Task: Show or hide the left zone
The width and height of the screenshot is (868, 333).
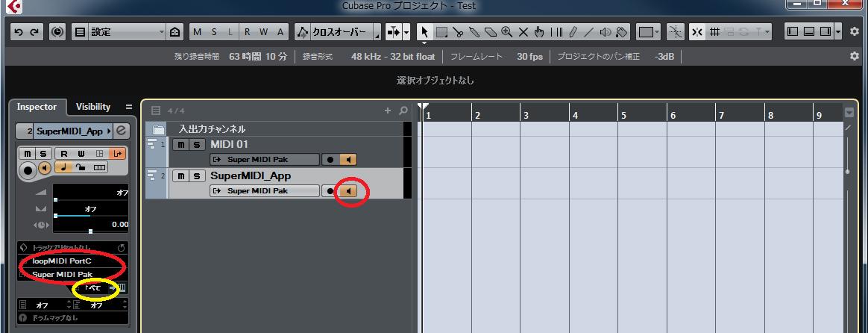Action: point(793,32)
